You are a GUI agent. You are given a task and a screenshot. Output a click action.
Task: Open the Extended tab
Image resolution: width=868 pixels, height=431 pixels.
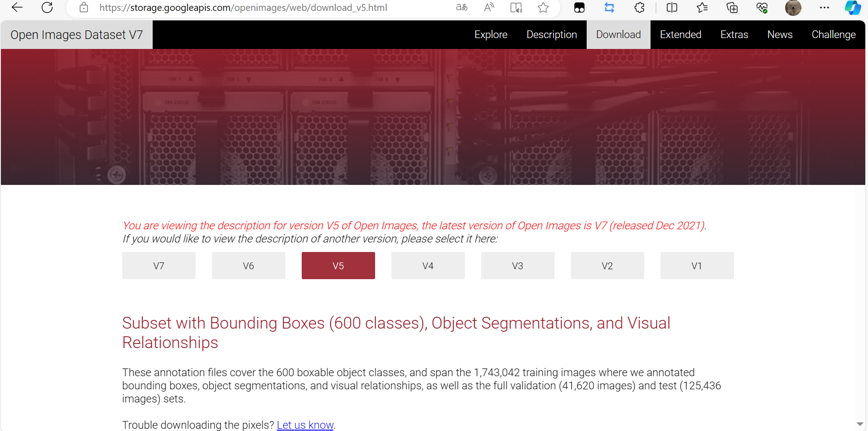(x=680, y=34)
